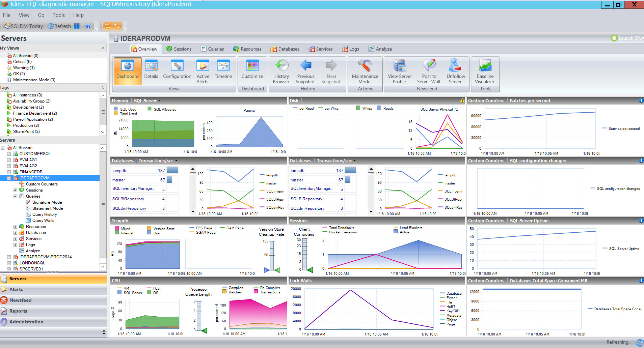This screenshot has height=348, width=644.
Task: Open the Memory SQL Server dropdown
Action: click(147, 100)
